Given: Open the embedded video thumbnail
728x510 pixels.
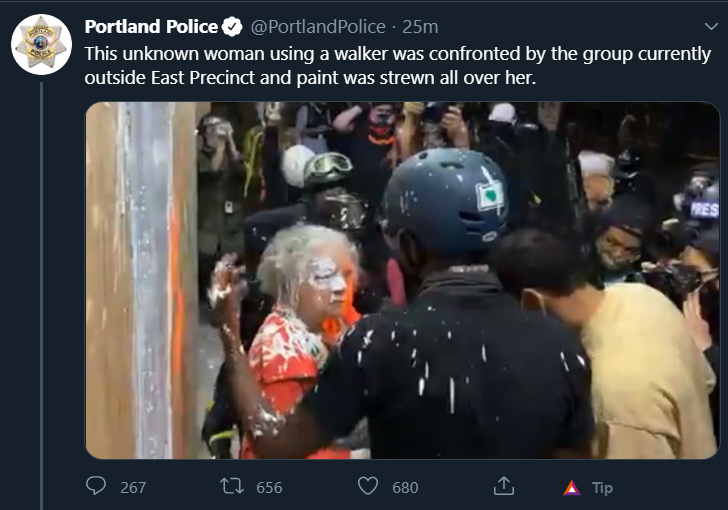Looking at the screenshot, I should [x=403, y=281].
